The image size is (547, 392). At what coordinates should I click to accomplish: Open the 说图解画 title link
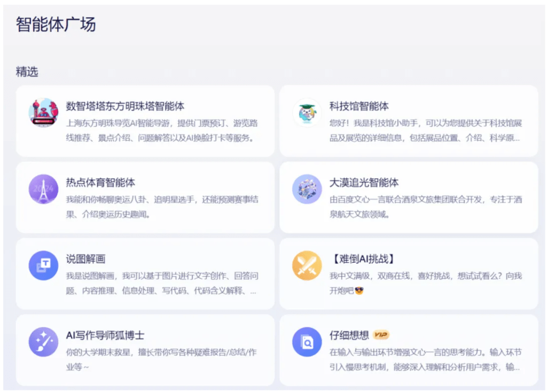tap(85, 259)
